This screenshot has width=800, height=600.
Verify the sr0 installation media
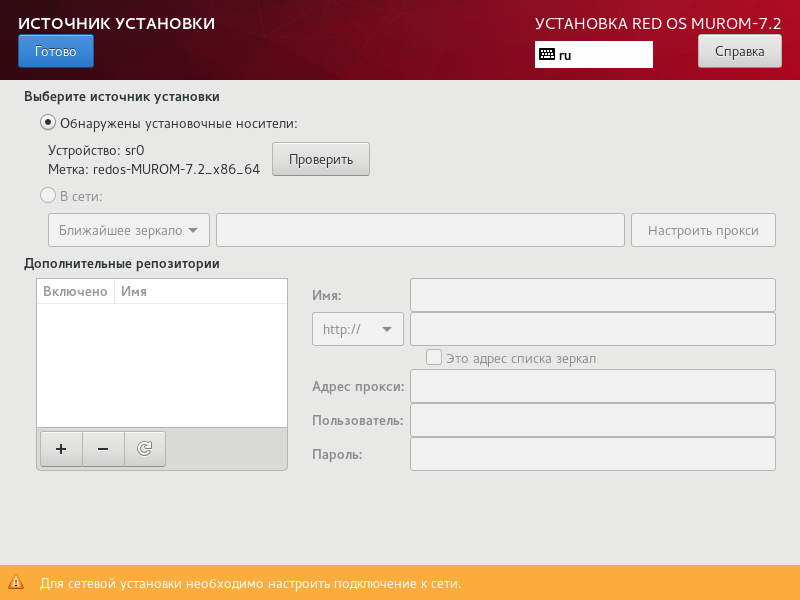coord(320,158)
